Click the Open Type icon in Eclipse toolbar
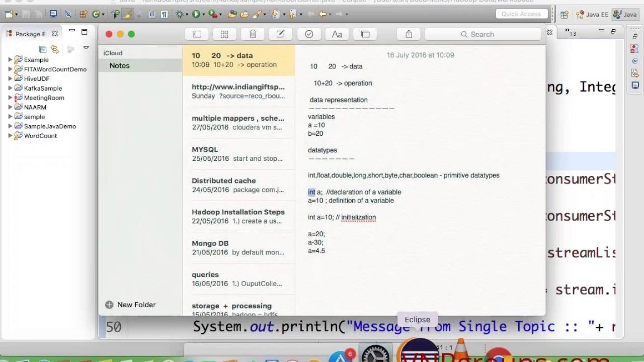 click(232, 15)
